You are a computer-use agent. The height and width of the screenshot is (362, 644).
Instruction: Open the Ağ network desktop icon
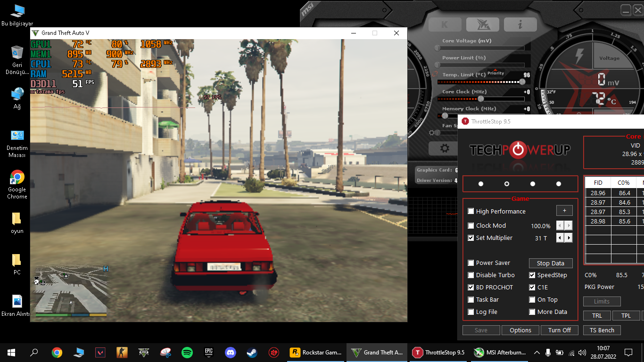(x=17, y=98)
